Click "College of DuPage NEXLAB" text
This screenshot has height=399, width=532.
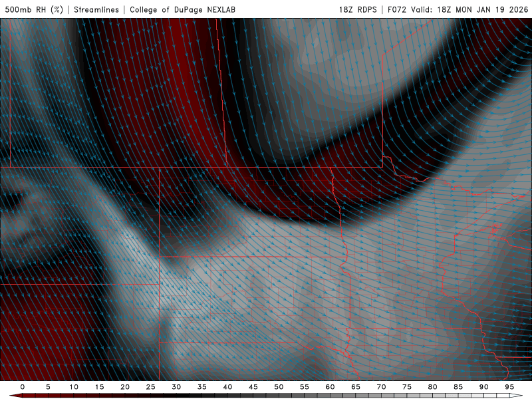click(182, 9)
